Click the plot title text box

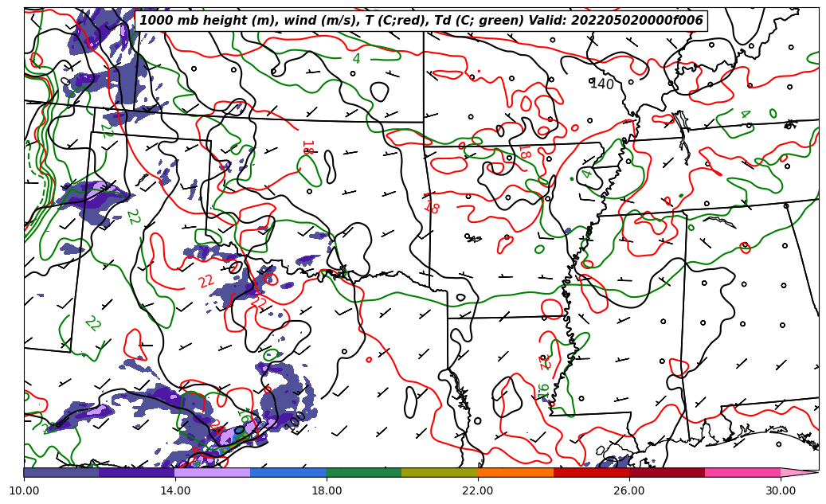coord(421,21)
